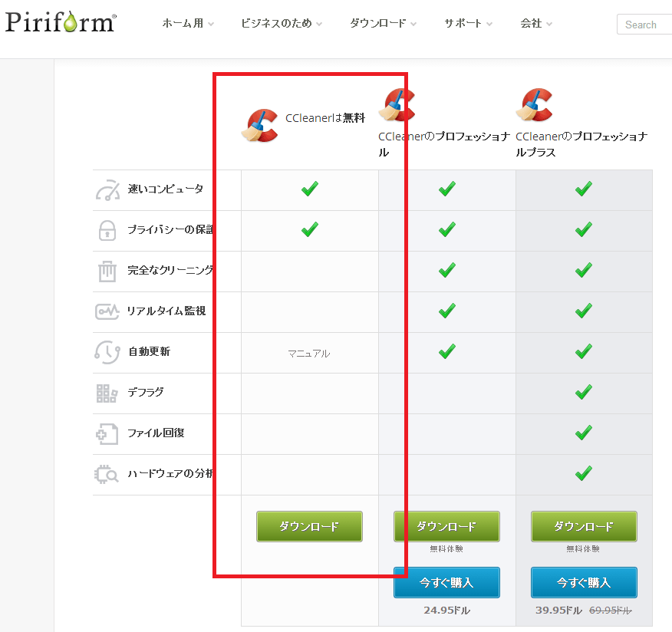Click the 39.95ドル price
This screenshot has height=632, width=672.
[559, 611]
